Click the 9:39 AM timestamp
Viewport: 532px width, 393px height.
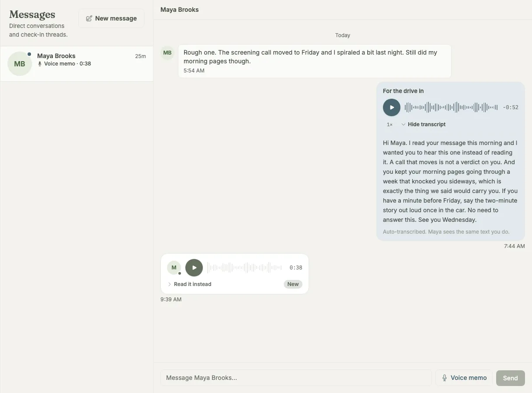(171, 300)
